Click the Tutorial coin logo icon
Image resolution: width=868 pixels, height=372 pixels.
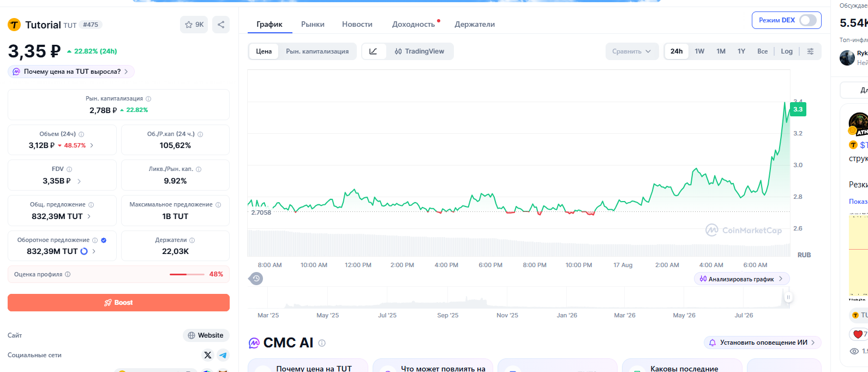[14, 25]
